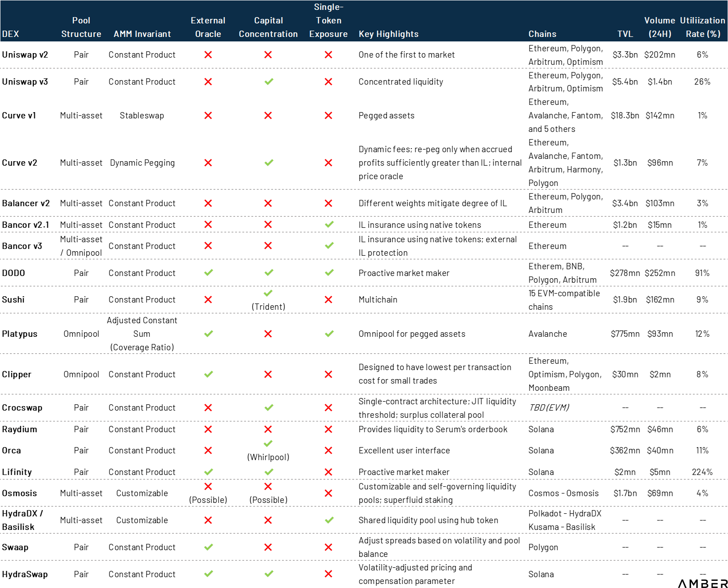Click Clipper's green External Oracle checkmark
The width and height of the screenshot is (728, 588).
tap(209, 374)
